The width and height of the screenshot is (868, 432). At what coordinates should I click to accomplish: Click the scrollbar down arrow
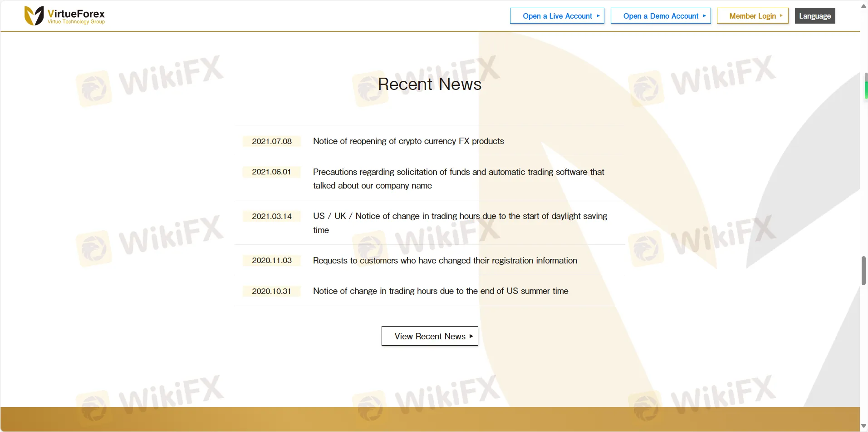point(863,426)
